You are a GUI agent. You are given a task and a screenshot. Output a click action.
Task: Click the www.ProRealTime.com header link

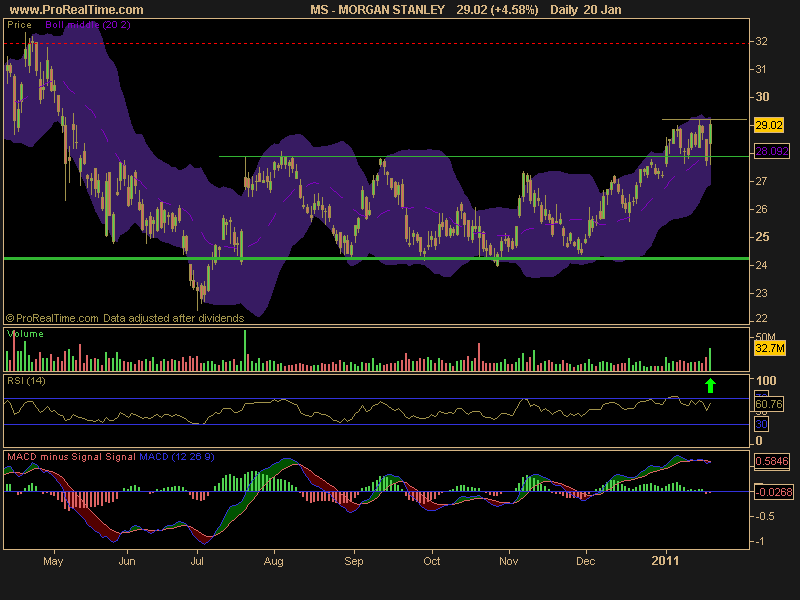pyautogui.click(x=77, y=10)
